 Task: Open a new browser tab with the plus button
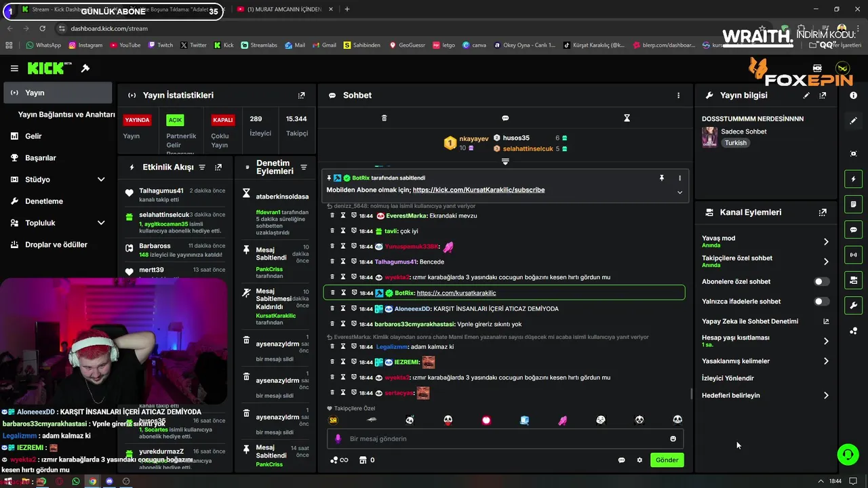pos(347,9)
